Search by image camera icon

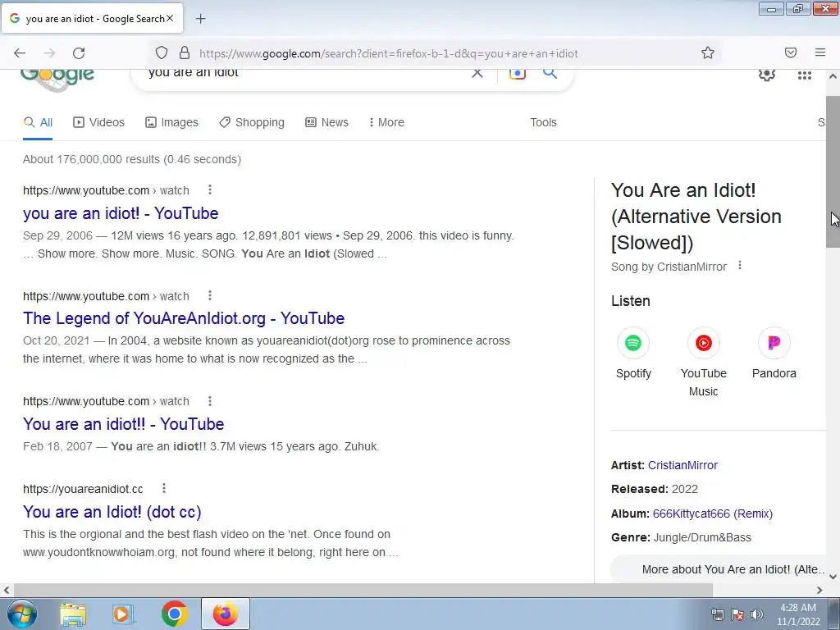point(517,73)
